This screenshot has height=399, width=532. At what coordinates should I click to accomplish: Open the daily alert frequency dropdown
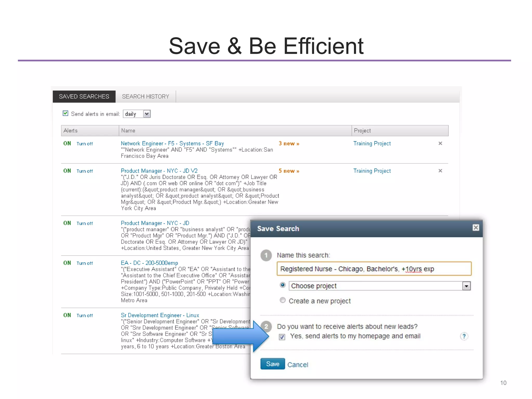pos(137,114)
